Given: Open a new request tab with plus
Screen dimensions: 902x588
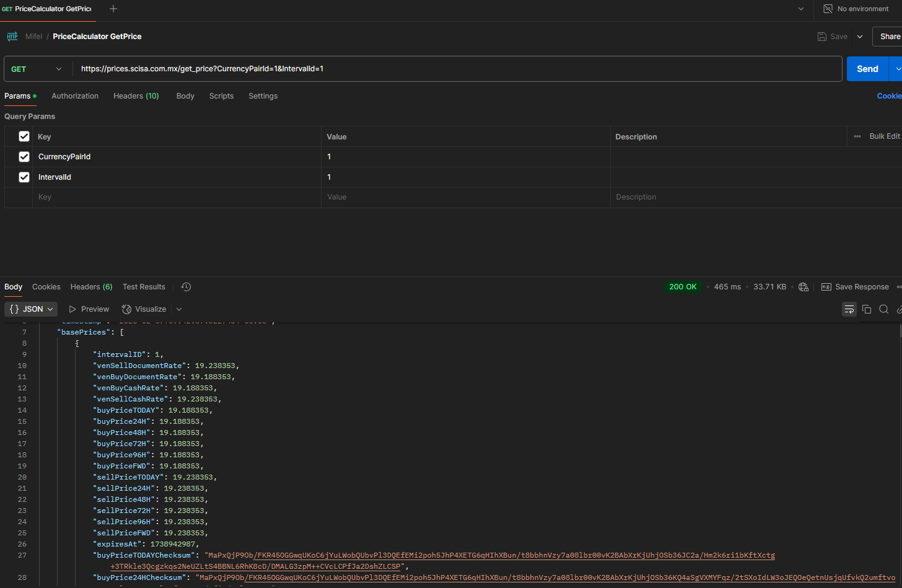Looking at the screenshot, I should [113, 9].
